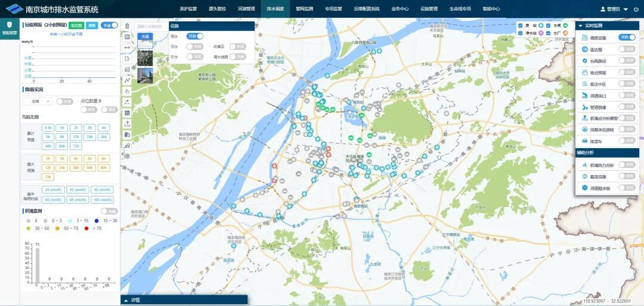Open the 管网监测 menu
Image resolution: width=644 pixels, height=306 pixels.
tap(304, 9)
